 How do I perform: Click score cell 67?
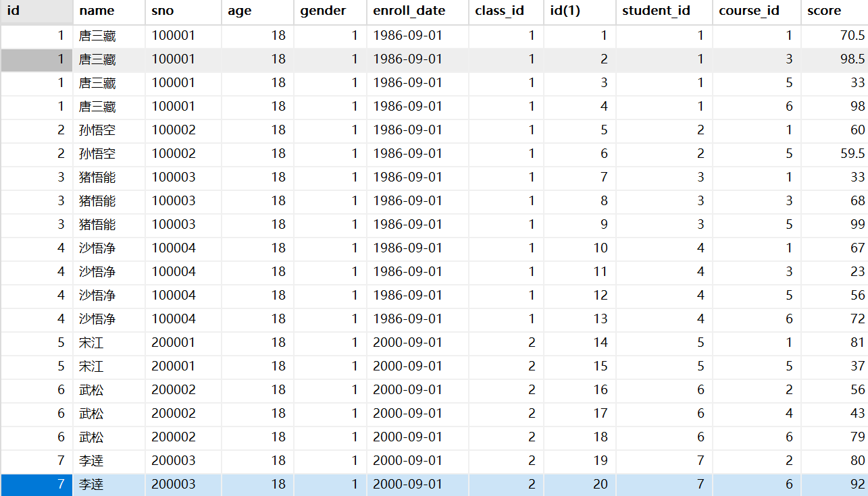click(834, 248)
